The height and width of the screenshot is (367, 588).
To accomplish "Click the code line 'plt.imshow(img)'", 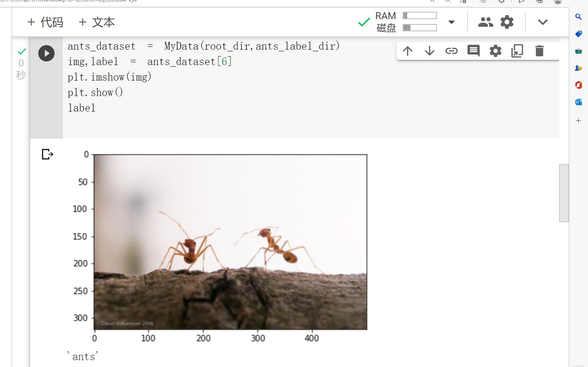I will pos(110,77).
